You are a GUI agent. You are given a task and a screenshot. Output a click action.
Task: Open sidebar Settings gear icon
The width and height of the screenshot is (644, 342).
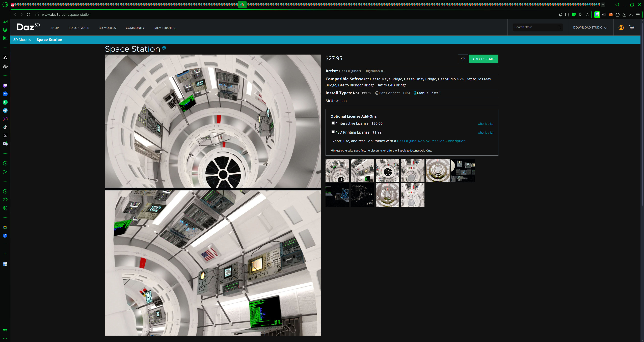(x=5, y=208)
